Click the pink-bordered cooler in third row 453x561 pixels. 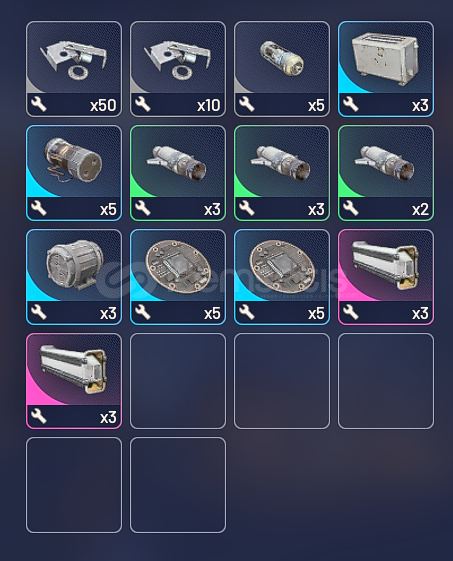click(x=386, y=277)
